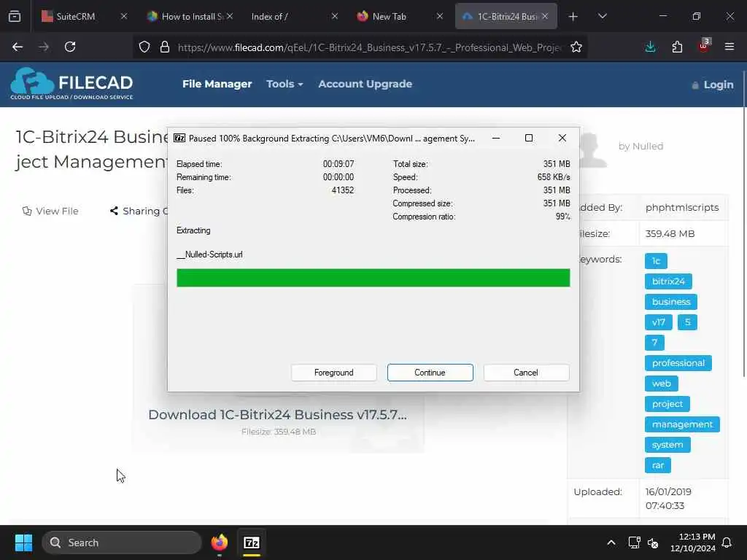
Task: Click the Download 1C-Bitrix24 Business link
Action: click(278, 415)
